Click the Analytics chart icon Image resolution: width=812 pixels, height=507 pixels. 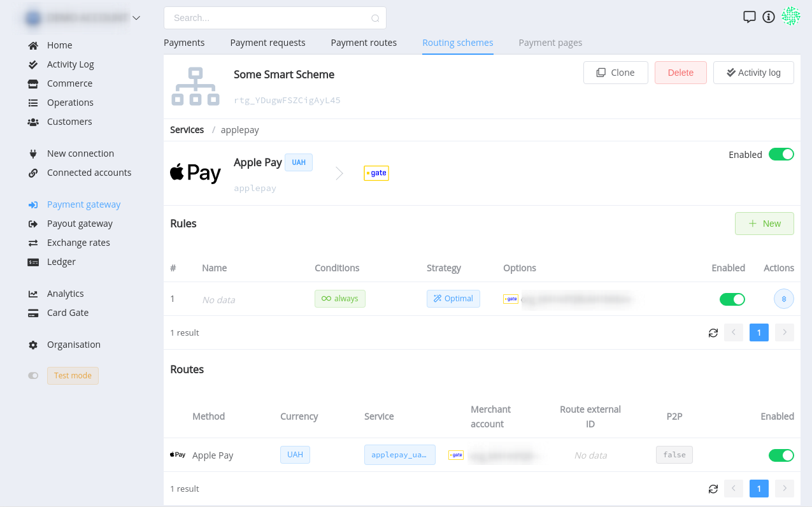point(33,294)
